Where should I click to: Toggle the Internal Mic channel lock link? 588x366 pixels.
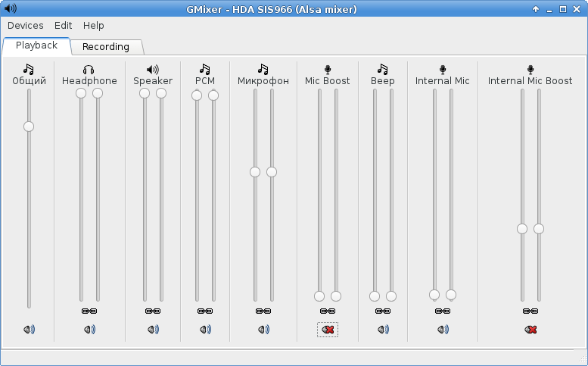click(x=443, y=311)
